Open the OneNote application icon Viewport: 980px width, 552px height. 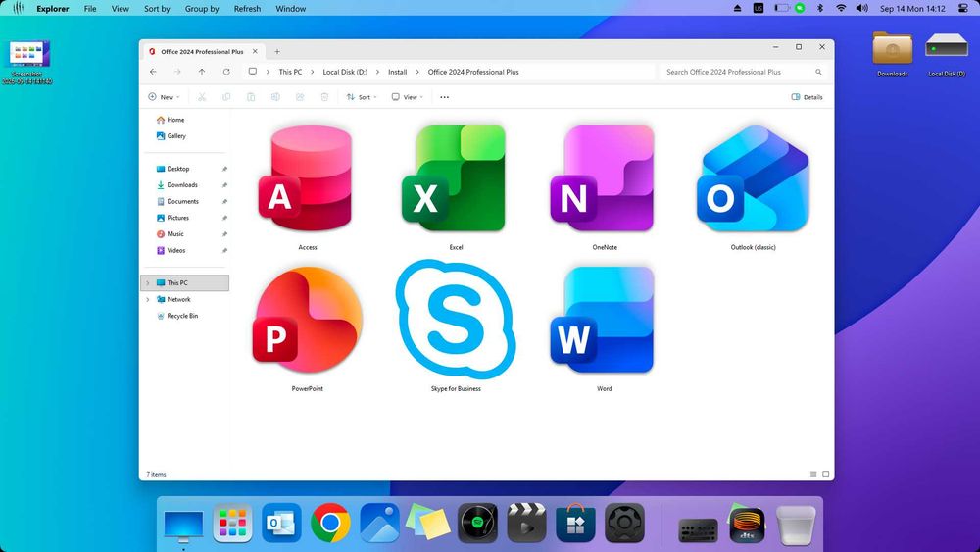coord(603,179)
